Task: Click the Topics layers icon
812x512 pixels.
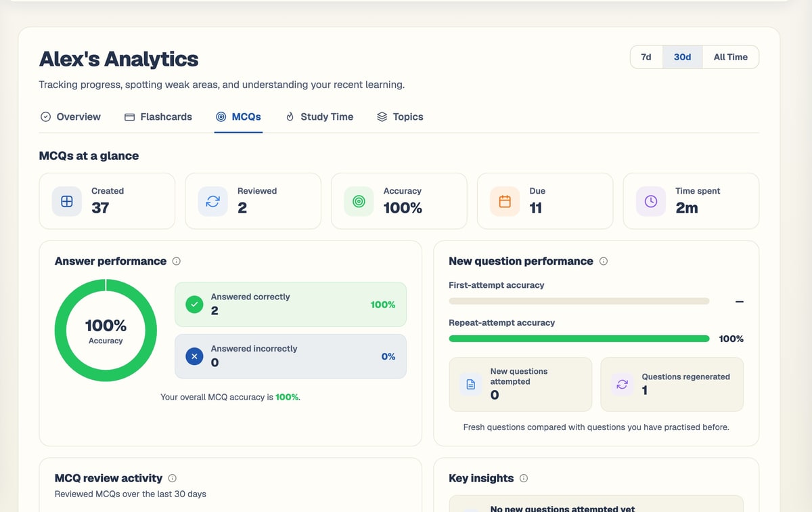Action: point(382,116)
